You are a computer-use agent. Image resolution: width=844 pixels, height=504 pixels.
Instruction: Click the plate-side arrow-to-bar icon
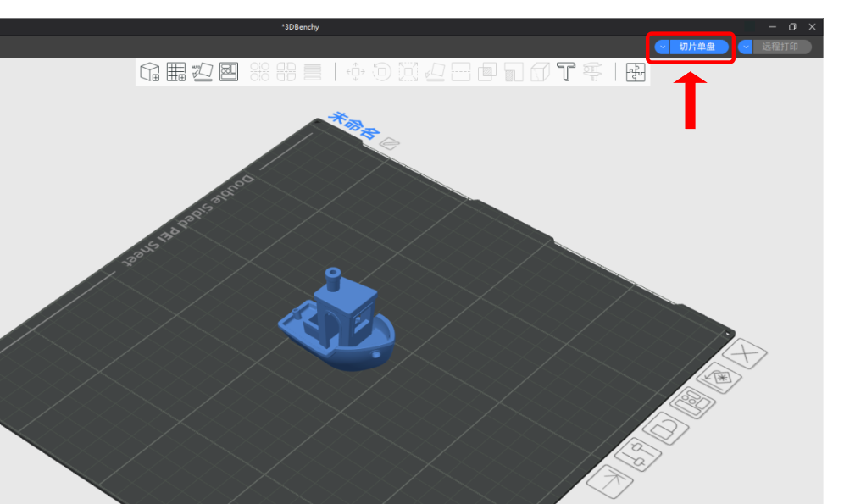610,481
